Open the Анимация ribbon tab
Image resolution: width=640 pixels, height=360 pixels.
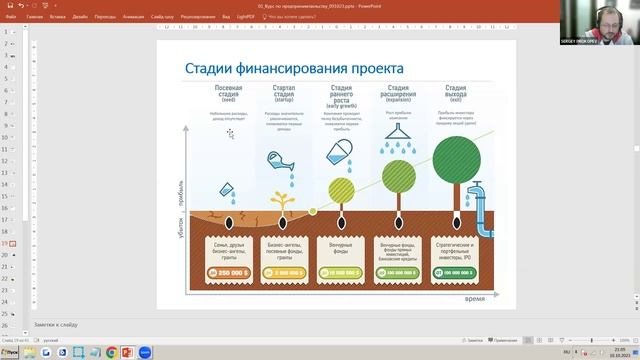click(x=133, y=17)
